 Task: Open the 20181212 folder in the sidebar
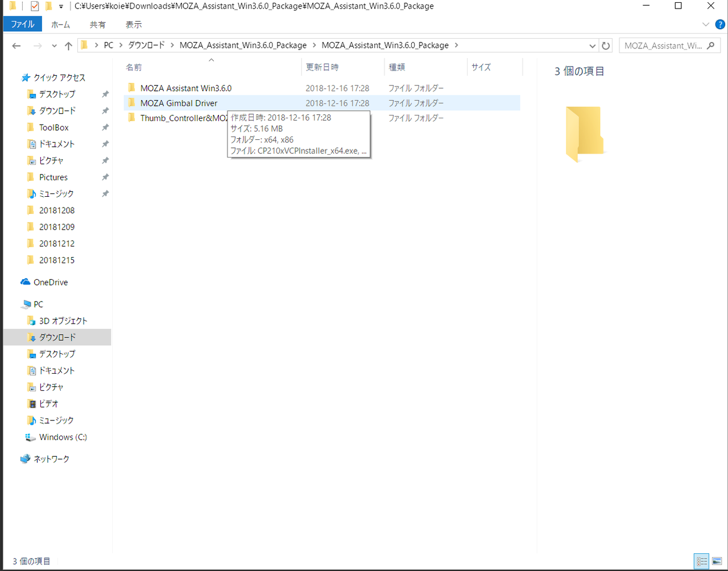click(57, 243)
